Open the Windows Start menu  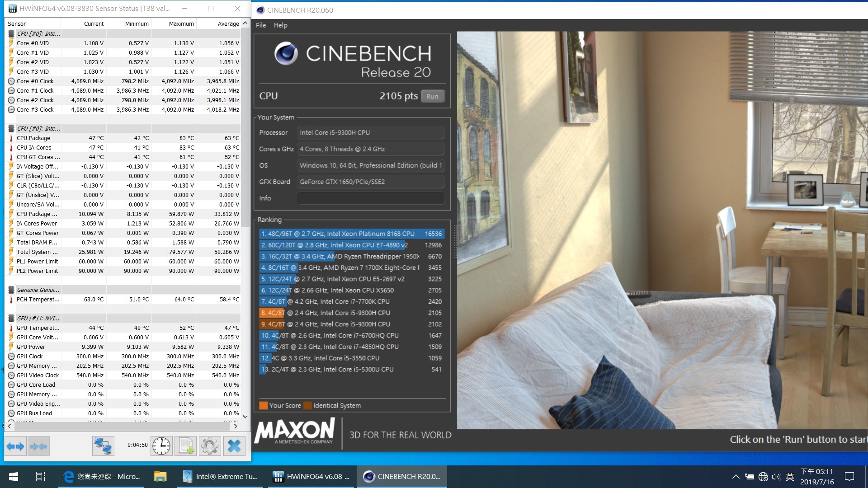(x=14, y=477)
